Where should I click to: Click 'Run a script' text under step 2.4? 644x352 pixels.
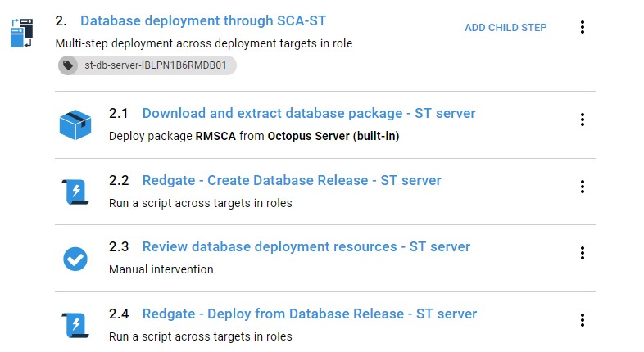(201, 336)
